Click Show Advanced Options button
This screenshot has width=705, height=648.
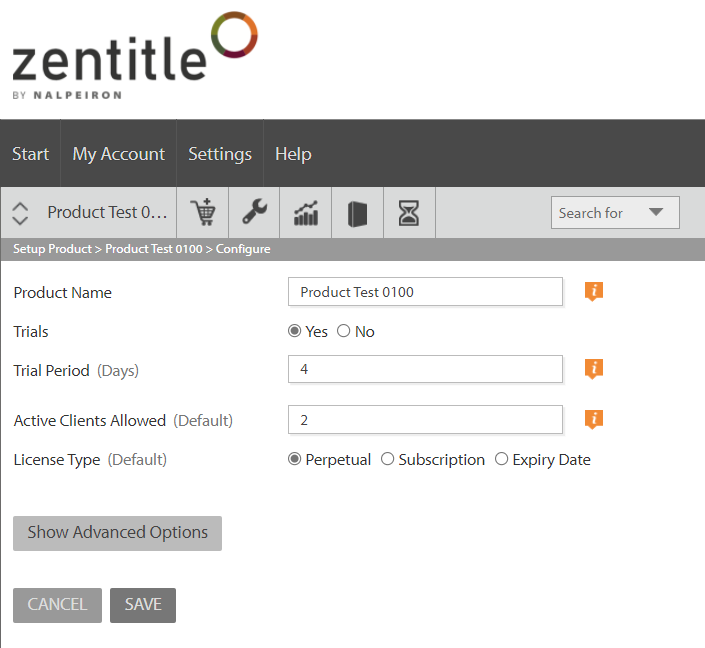117,533
